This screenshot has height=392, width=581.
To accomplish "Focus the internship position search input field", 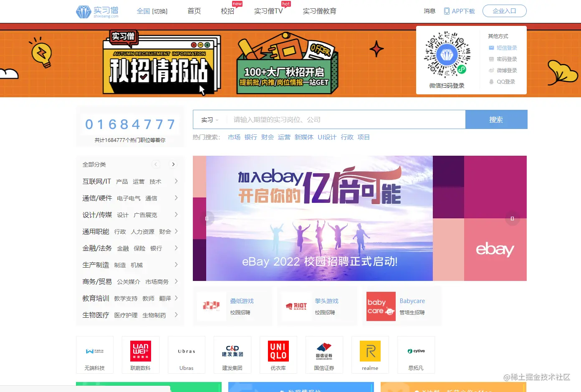I will (346, 120).
